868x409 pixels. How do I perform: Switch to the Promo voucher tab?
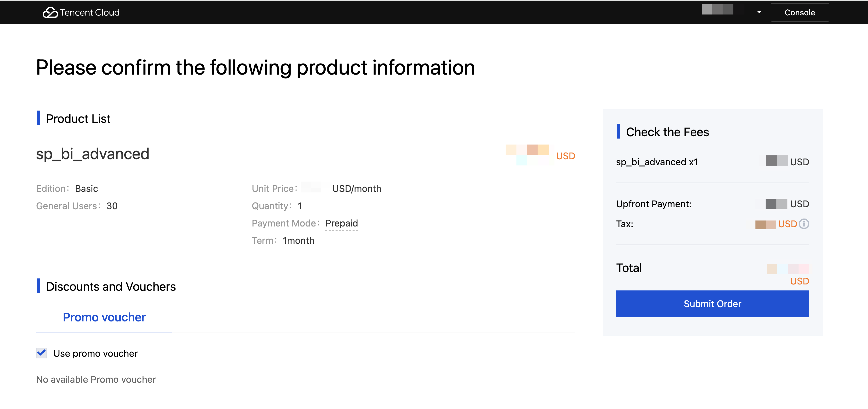pyautogui.click(x=104, y=317)
